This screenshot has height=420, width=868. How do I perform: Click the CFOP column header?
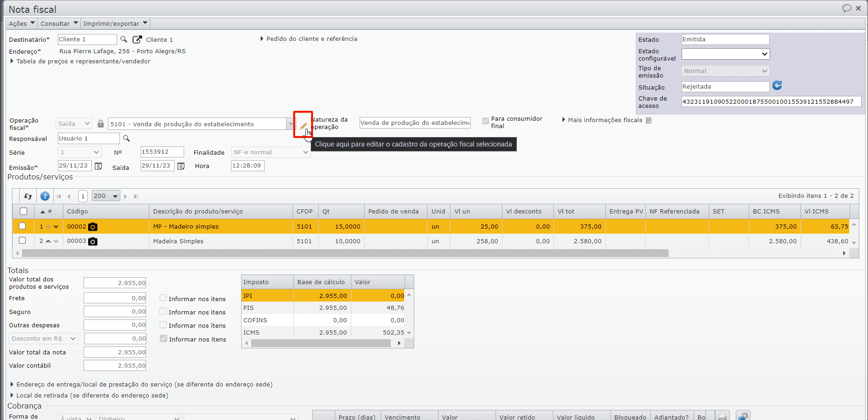tap(304, 212)
